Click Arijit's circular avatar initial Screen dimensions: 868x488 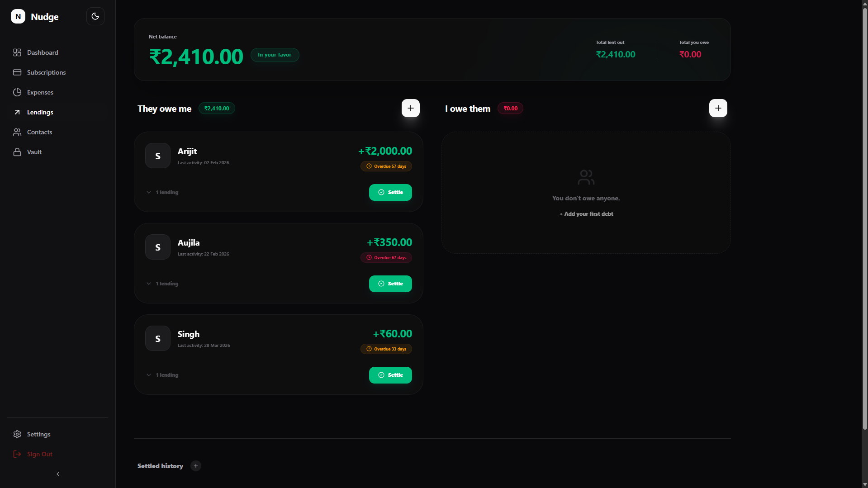(157, 155)
